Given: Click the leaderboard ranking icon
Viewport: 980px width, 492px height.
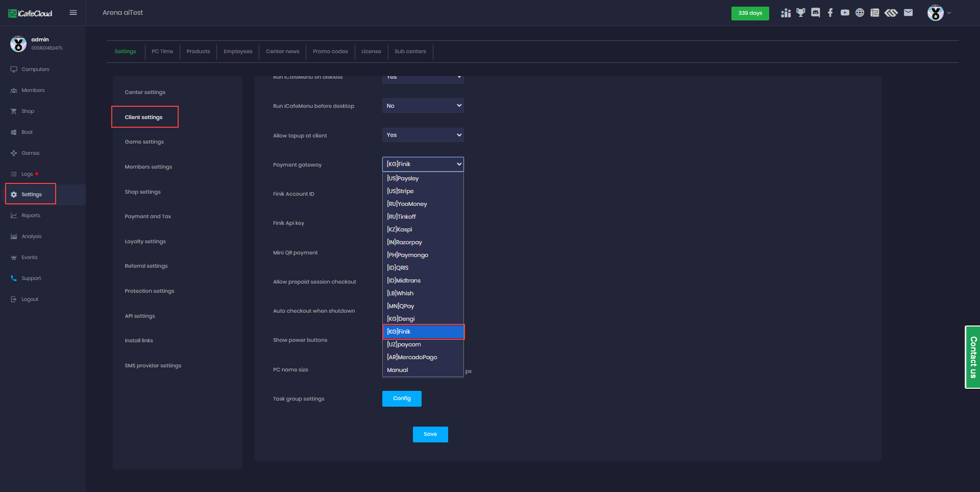Looking at the screenshot, I should (786, 13).
